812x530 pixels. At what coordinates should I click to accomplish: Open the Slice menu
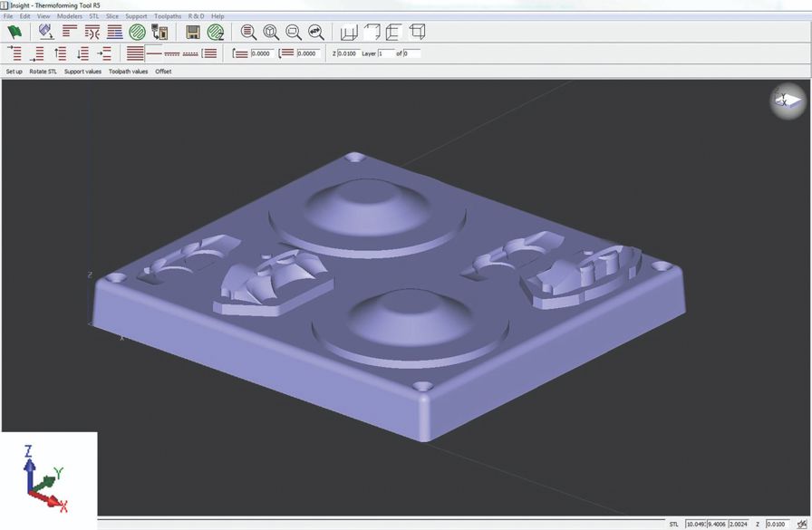[114, 15]
